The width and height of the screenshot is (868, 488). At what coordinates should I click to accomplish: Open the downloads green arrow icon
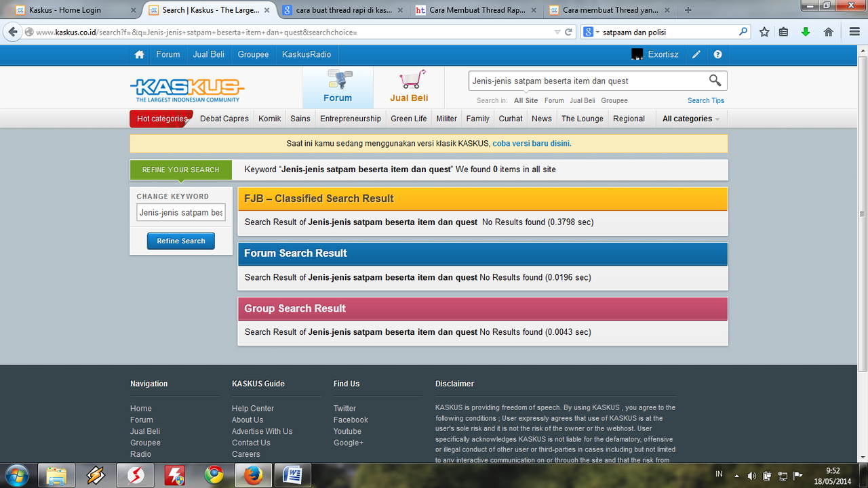coord(806,32)
